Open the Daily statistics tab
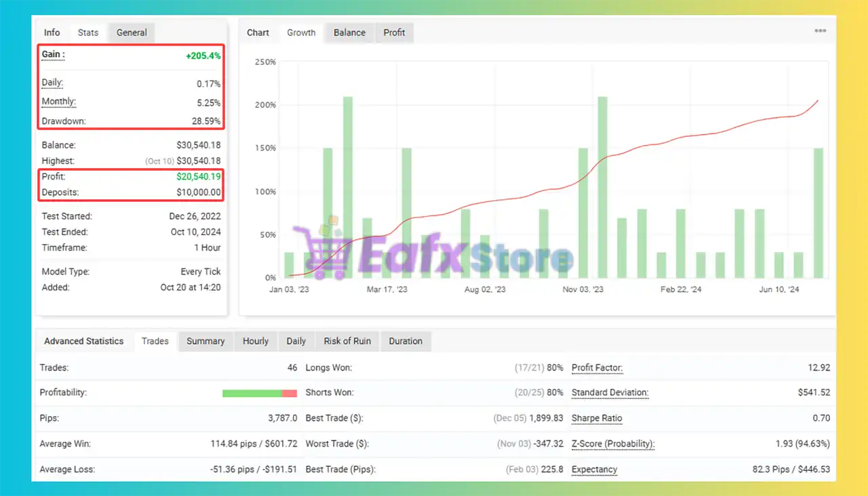Screen dimensions: 868x496 pyautogui.click(x=296, y=342)
